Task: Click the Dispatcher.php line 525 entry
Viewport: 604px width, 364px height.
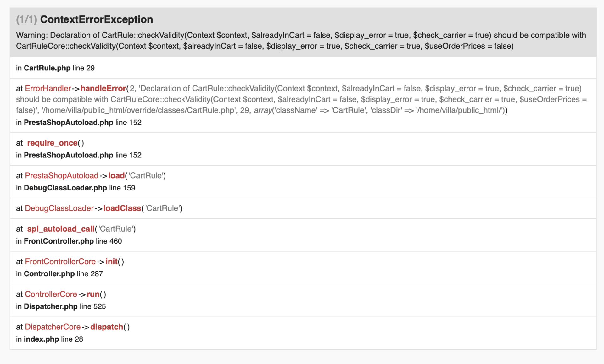Action: pyautogui.click(x=61, y=306)
